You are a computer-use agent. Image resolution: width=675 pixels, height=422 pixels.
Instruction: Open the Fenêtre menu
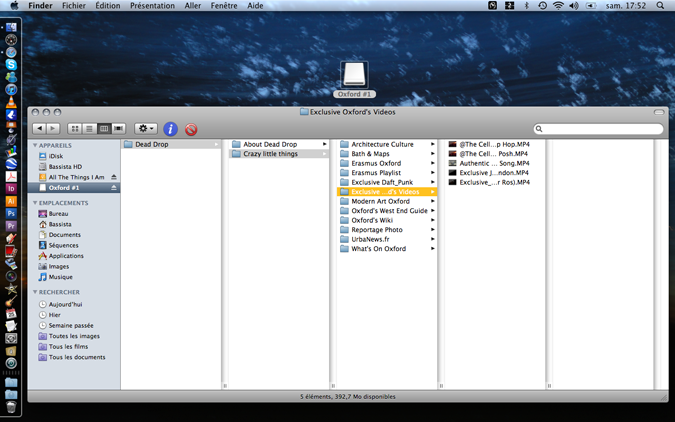click(223, 6)
